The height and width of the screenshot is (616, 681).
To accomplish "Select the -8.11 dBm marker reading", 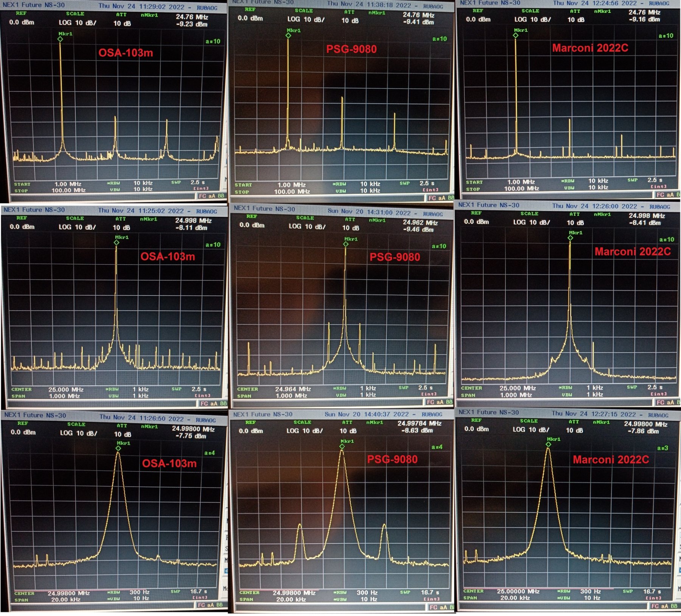I will [x=191, y=228].
